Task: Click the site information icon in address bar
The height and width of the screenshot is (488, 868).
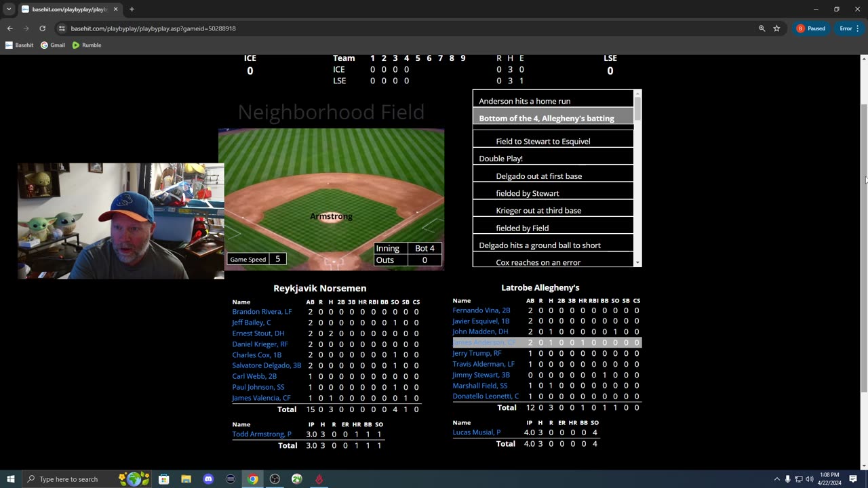Action: click(62, 28)
